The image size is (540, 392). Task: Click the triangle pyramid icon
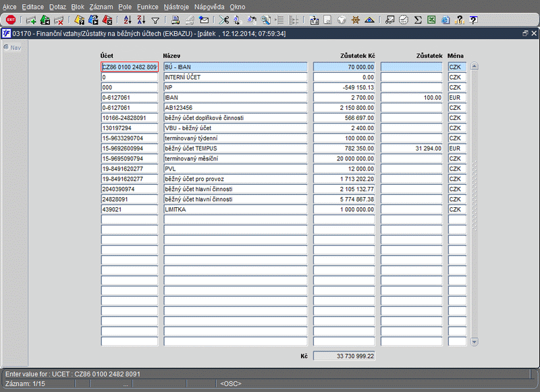coord(369,20)
